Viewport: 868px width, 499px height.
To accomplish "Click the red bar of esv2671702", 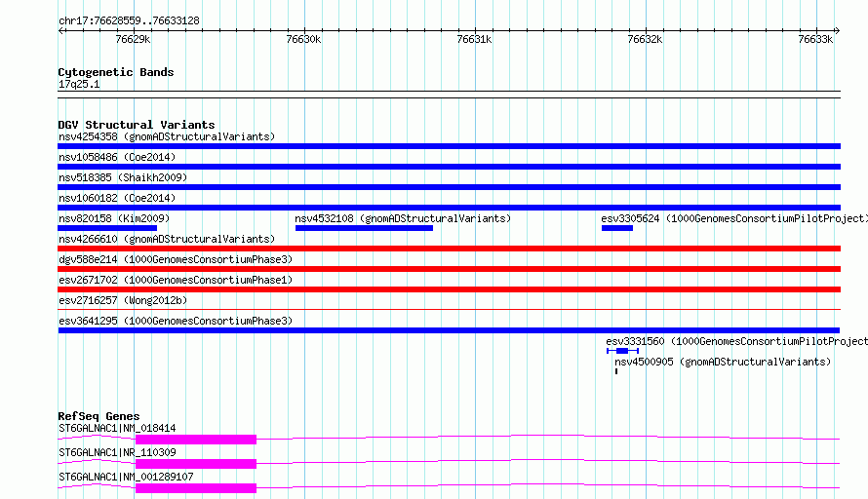I will coord(449,289).
